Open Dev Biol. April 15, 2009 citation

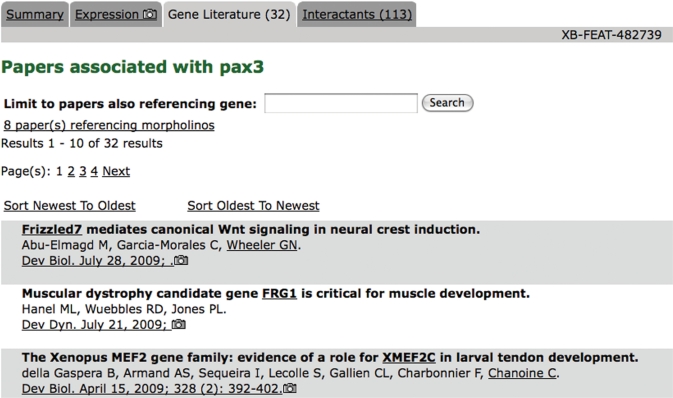[152, 389]
